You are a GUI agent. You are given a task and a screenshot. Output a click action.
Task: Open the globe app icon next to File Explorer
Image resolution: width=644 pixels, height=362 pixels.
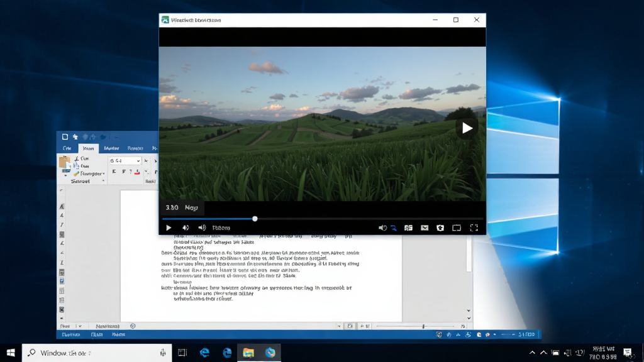point(270,353)
